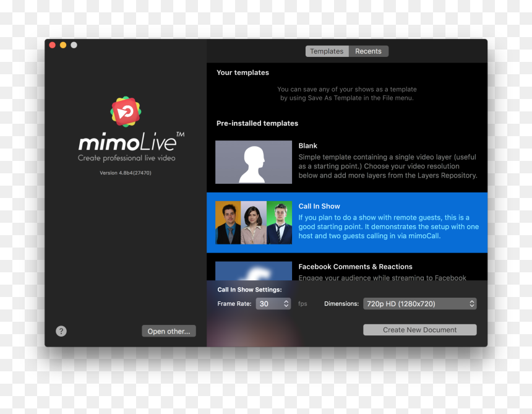Click the 'Call In Show Settings:' label
Screen dimensions: 532x414
click(249, 290)
